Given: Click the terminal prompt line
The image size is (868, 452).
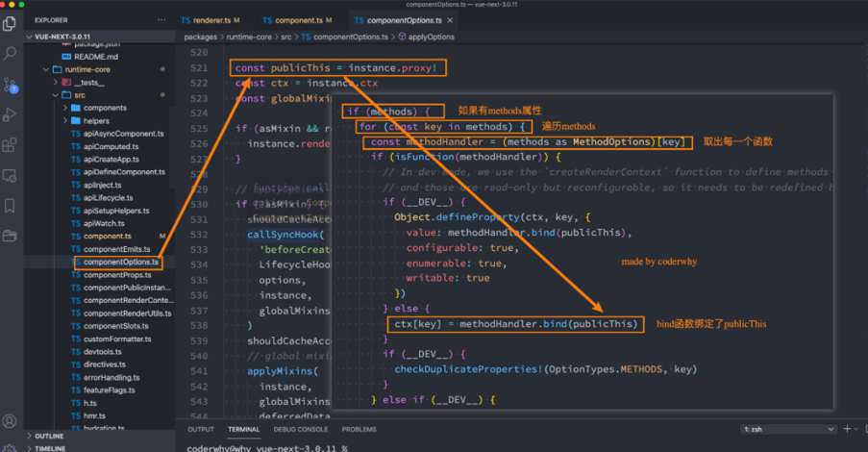Looking at the screenshot, I should (x=267, y=448).
